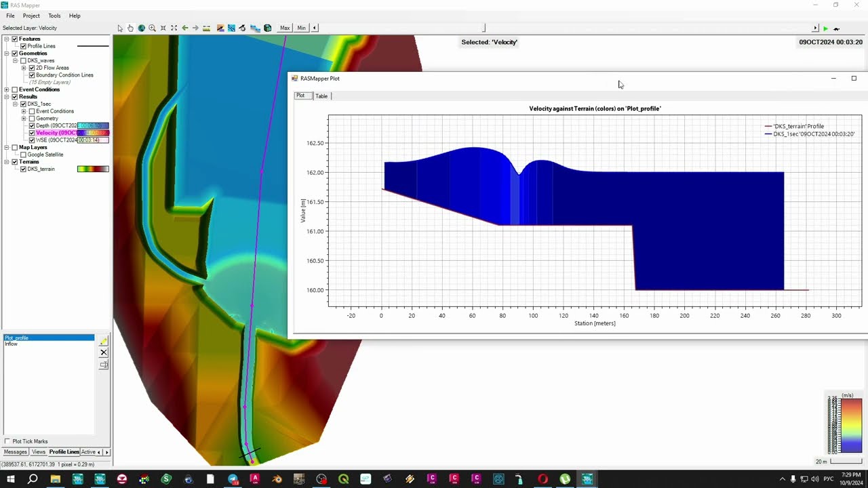Click the animation options icon beside play
The height and width of the screenshot is (488, 868).
tap(837, 28)
